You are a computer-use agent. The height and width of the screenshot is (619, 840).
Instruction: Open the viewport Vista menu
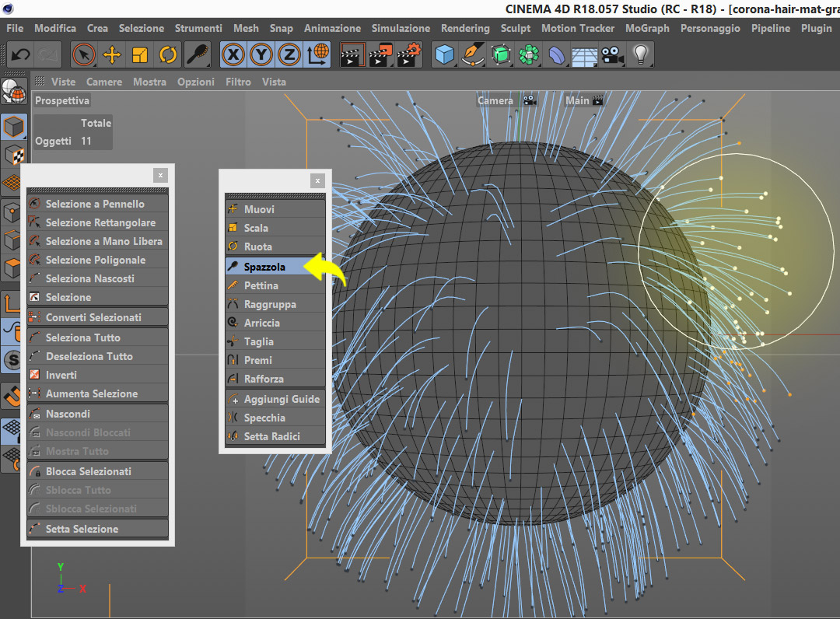tap(274, 82)
